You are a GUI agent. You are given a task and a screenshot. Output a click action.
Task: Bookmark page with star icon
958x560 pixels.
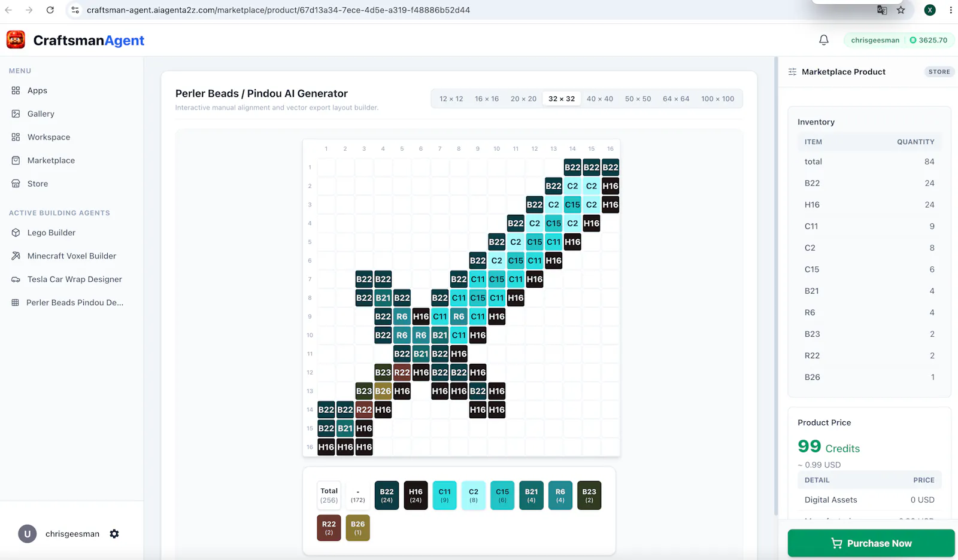coord(901,10)
